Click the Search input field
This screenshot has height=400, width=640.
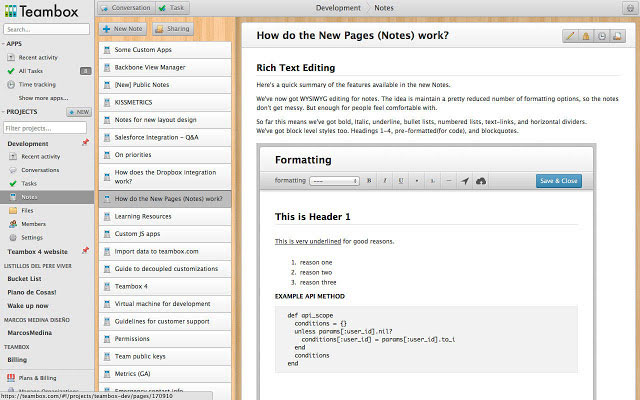(x=47, y=29)
